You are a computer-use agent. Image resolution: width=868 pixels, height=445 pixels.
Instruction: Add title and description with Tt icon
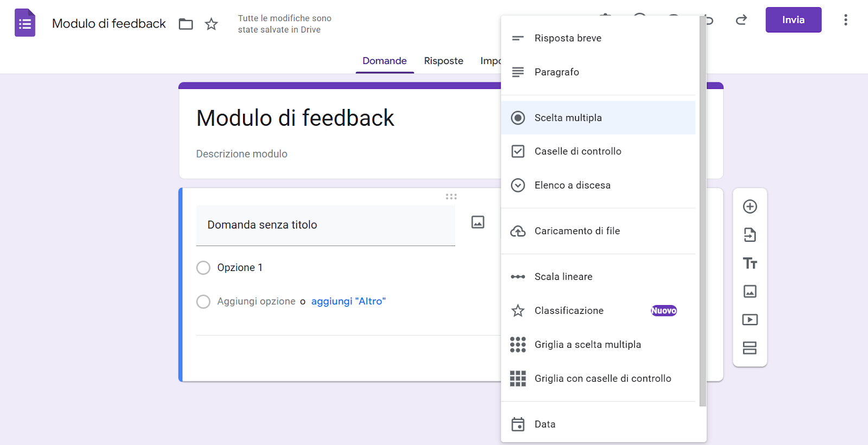750,263
